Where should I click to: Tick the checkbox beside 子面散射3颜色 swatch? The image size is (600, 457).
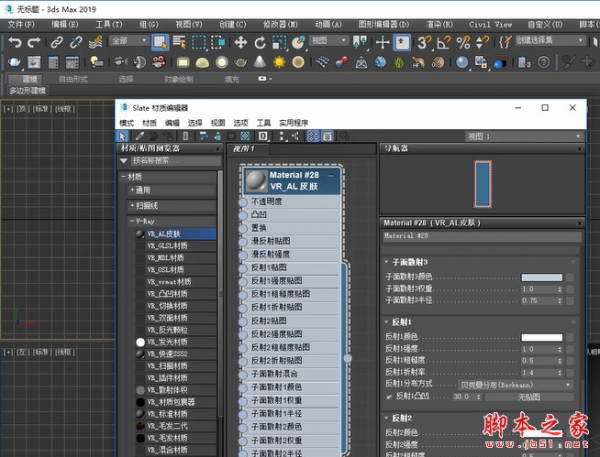point(570,277)
